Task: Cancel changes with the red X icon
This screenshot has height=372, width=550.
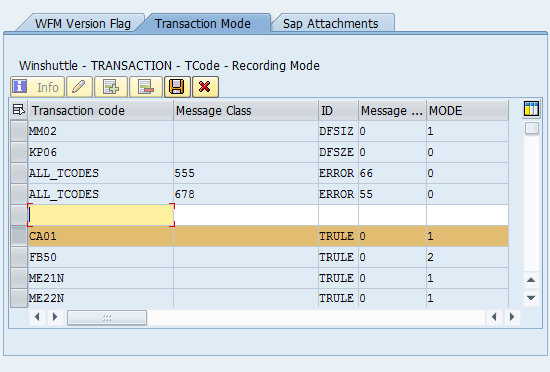Action: [x=205, y=87]
